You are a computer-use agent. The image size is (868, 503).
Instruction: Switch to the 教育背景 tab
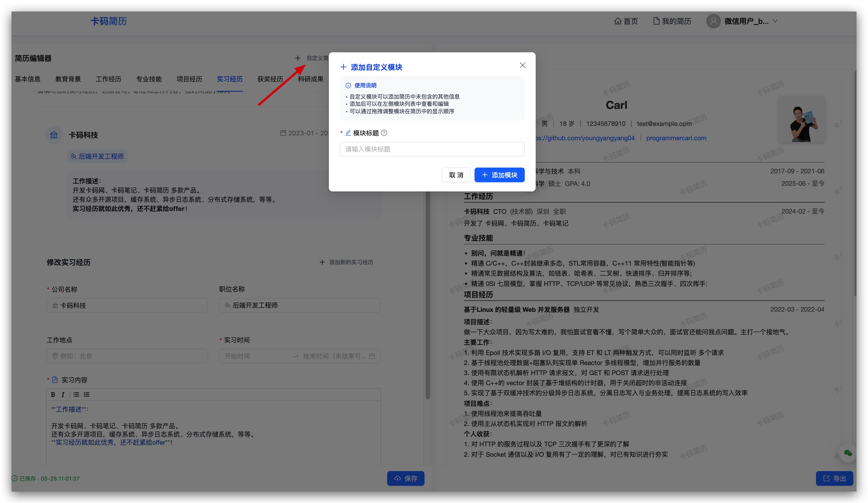(x=68, y=79)
